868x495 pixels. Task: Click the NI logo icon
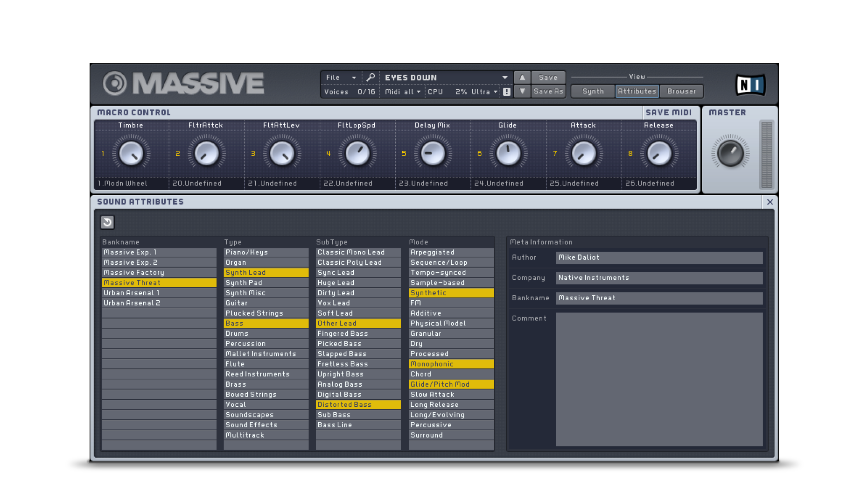pos(750,85)
